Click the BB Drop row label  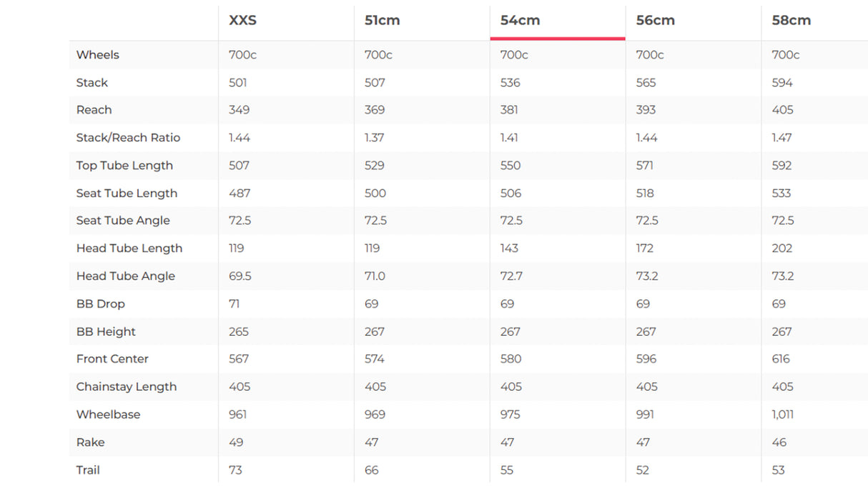tap(101, 304)
